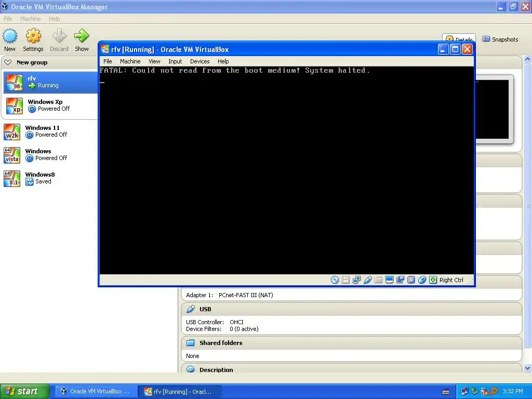
Task: Click the USB section header
Action: [352, 309]
